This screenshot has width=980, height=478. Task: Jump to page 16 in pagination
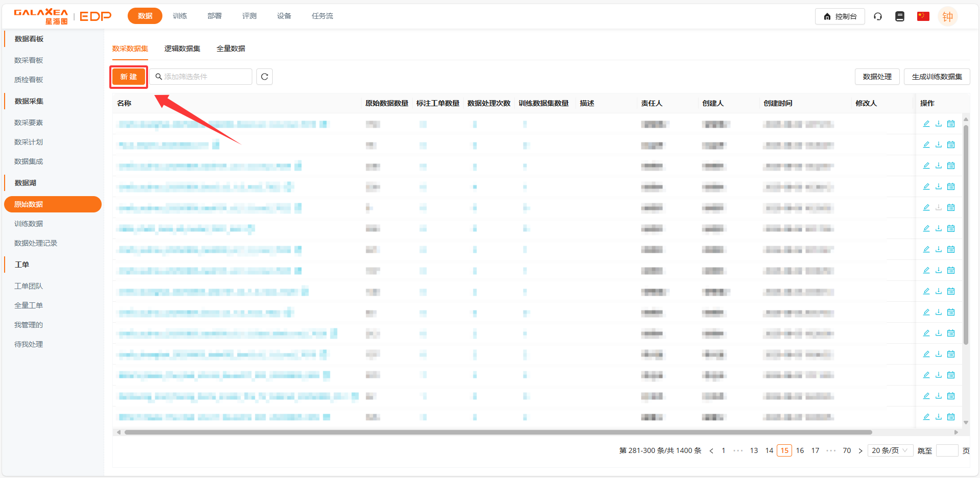click(800, 450)
